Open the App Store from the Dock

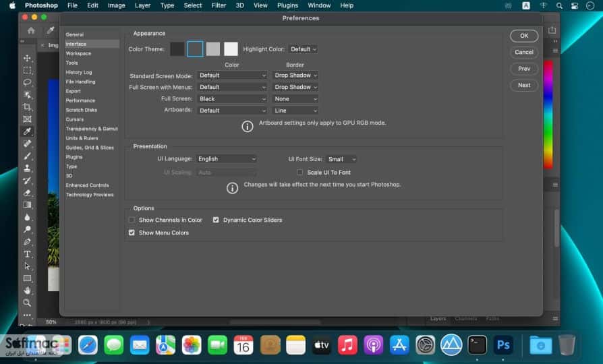click(399, 344)
